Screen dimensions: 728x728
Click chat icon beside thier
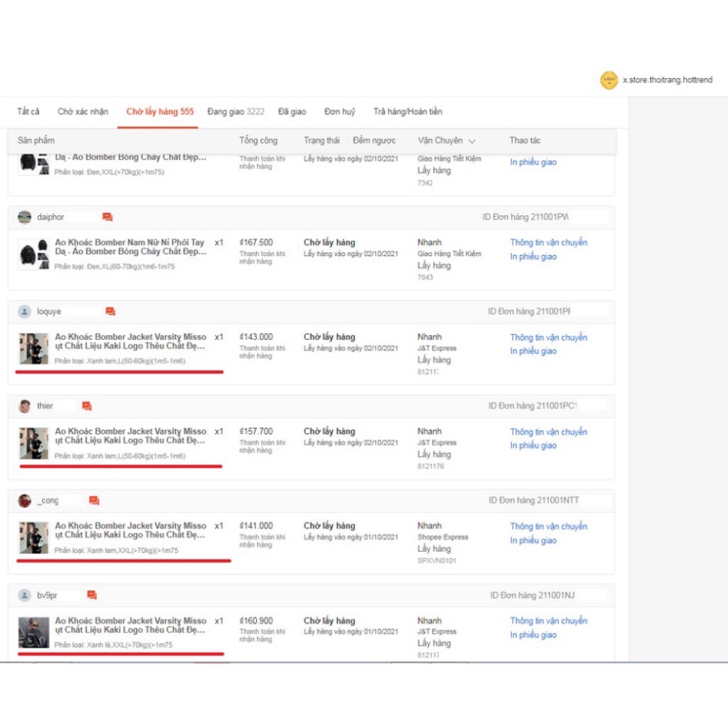[x=87, y=406]
